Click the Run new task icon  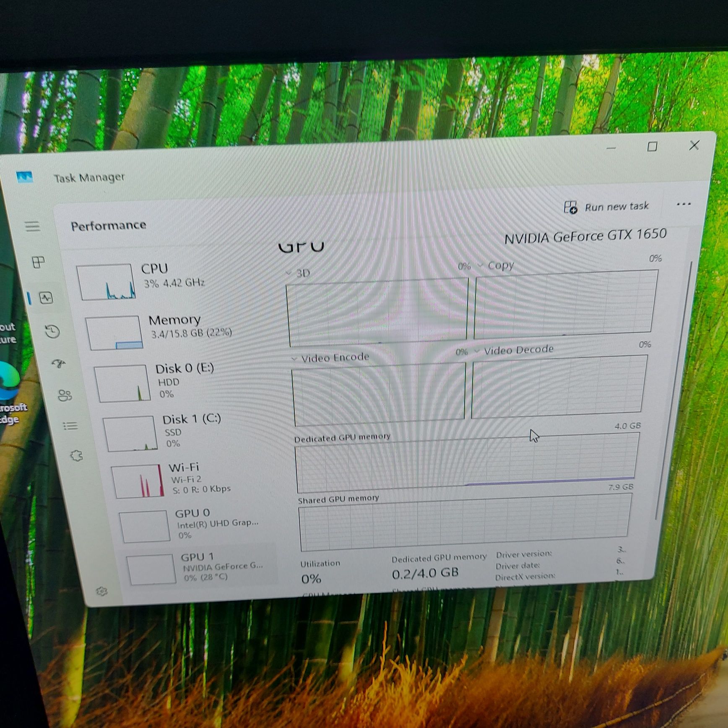pos(570,207)
